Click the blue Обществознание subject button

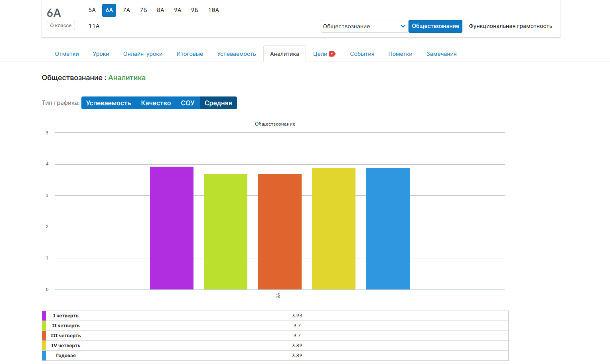pos(435,26)
